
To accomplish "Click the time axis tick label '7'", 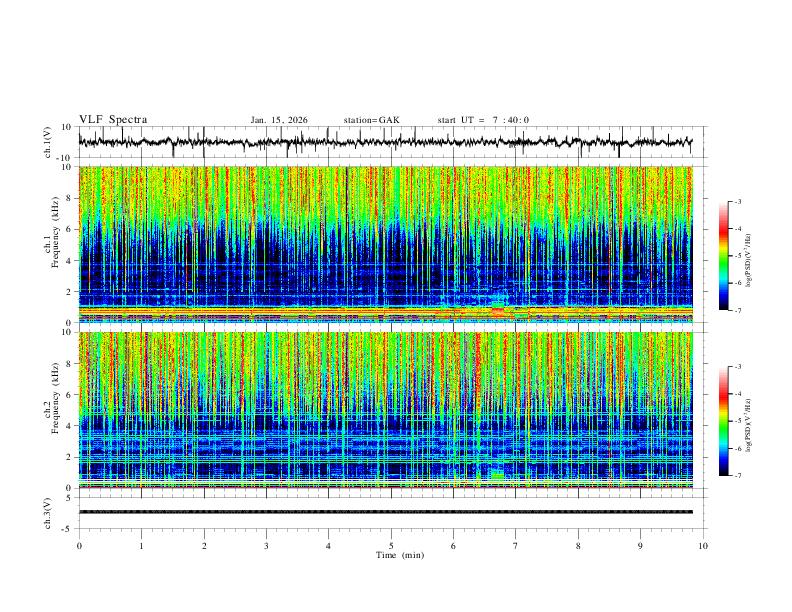I will pos(516,546).
